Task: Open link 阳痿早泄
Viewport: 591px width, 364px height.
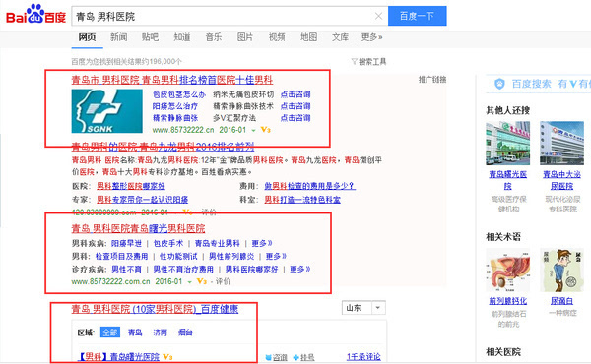Action: (x=126, y=244)
